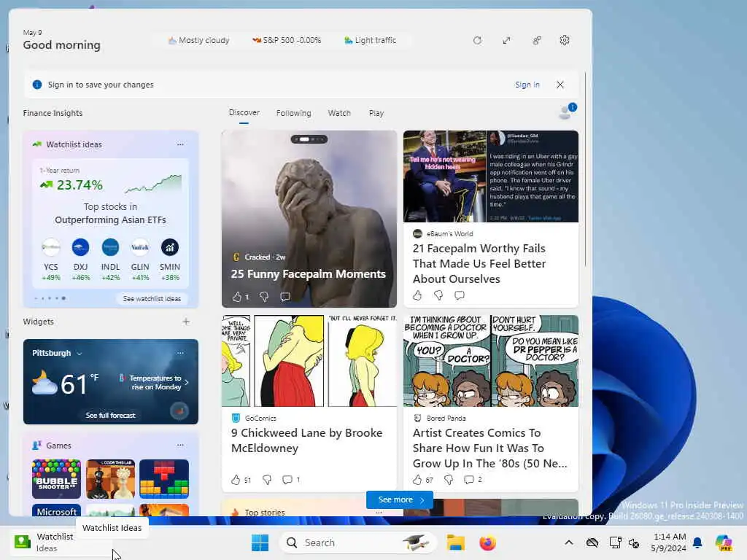Click the Sign in link
747x560 pixels.
pos(527,85)
